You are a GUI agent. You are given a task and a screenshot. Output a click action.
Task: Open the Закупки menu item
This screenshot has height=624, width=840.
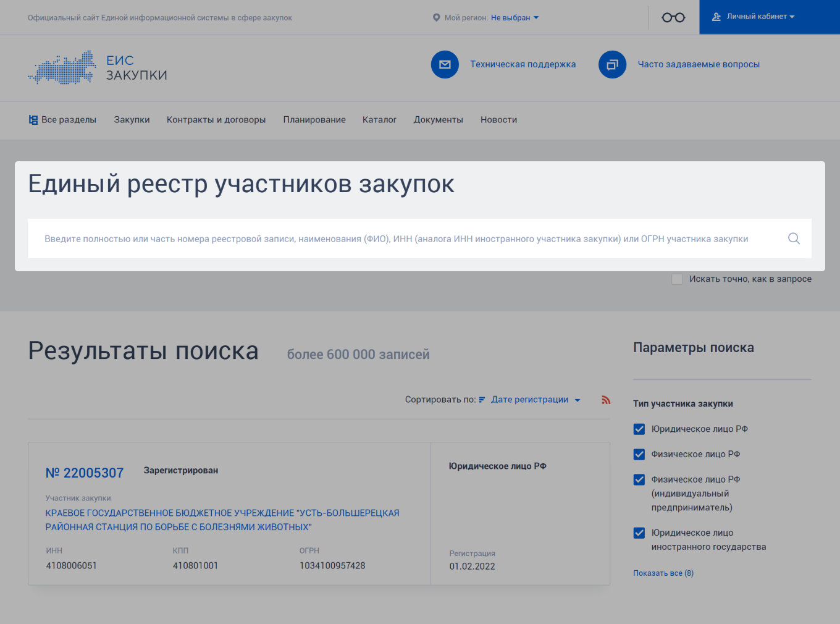click(132, 120)
